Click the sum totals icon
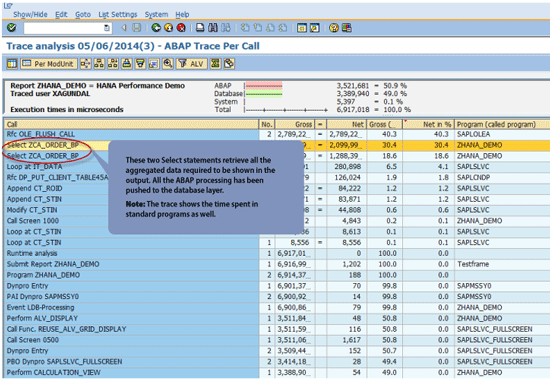The width and height of the screenshot is (550, 380). pos(215,64)
